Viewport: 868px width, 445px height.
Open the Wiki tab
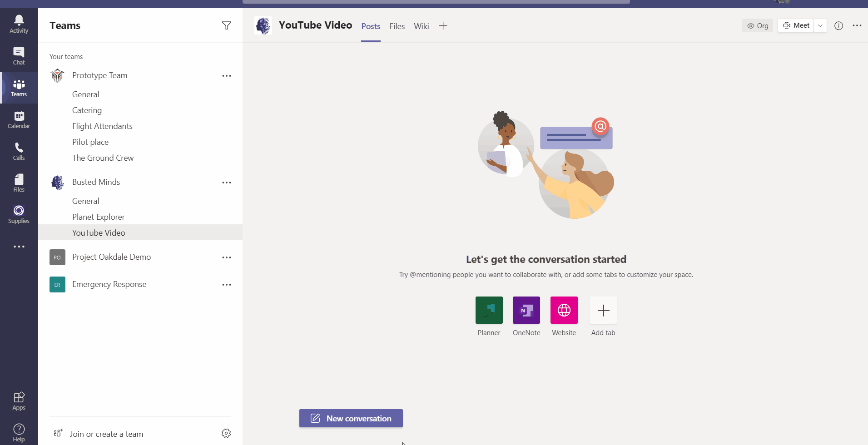click(x=421, y=26)
